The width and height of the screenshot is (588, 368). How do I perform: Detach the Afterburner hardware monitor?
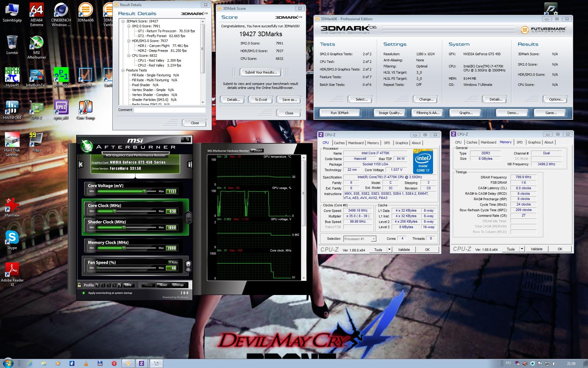(257, 151)
